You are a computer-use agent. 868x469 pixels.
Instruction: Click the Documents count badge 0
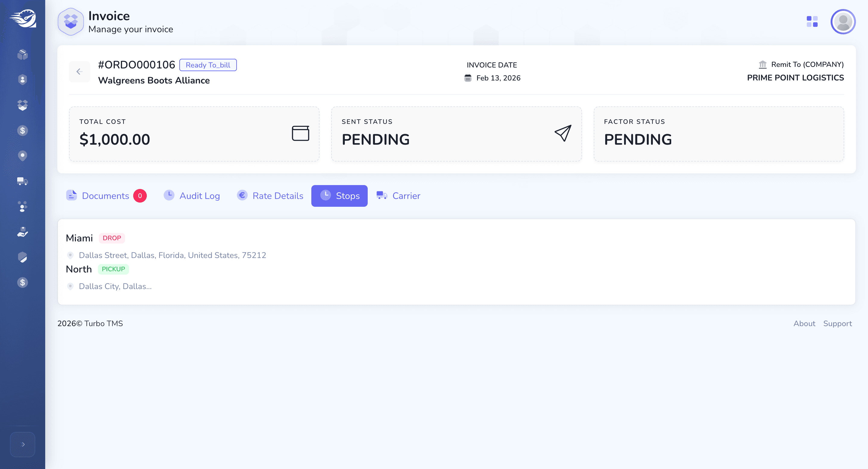(x=140, y=196)
